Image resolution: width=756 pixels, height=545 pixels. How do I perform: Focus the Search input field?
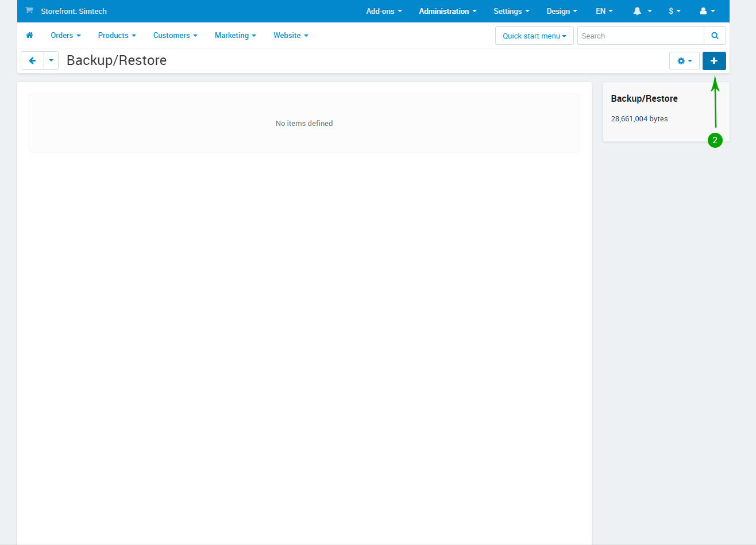click(641, 36)
